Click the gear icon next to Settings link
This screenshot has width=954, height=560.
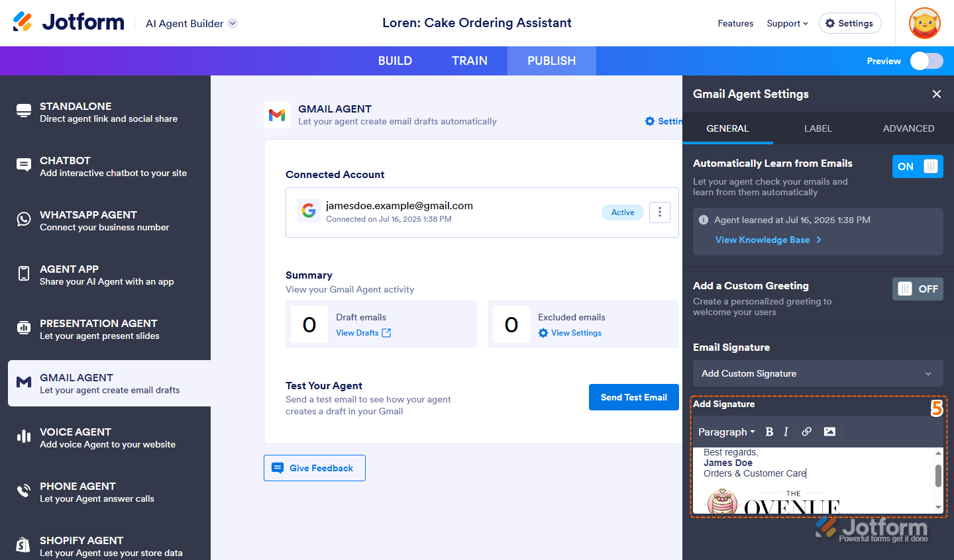click(x=650, y=121)
